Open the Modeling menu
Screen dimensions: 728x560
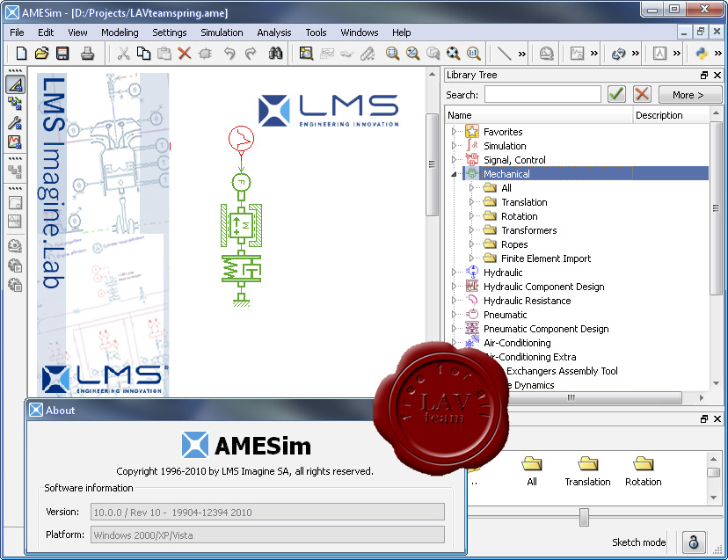point(120,32)
